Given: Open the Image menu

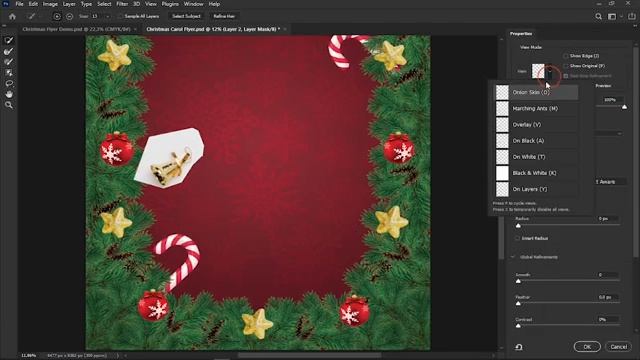Looking at the screenshot, I should pos(50,4).
